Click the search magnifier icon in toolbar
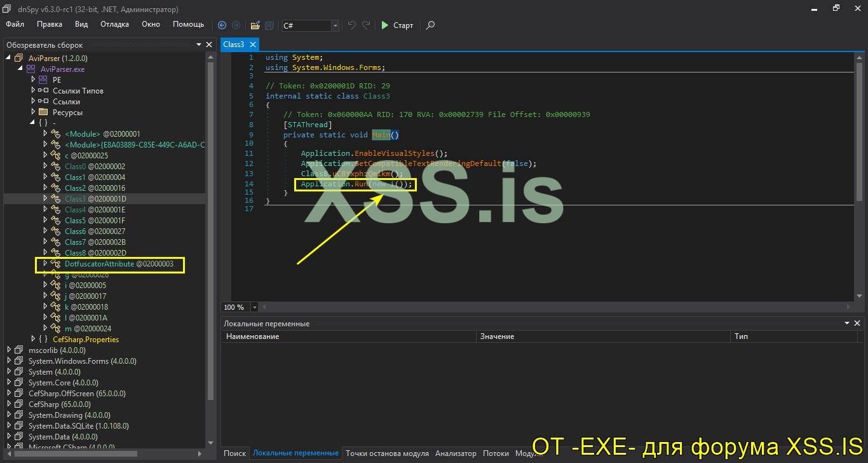The image size is (868, 463). (x=430, y=25)
